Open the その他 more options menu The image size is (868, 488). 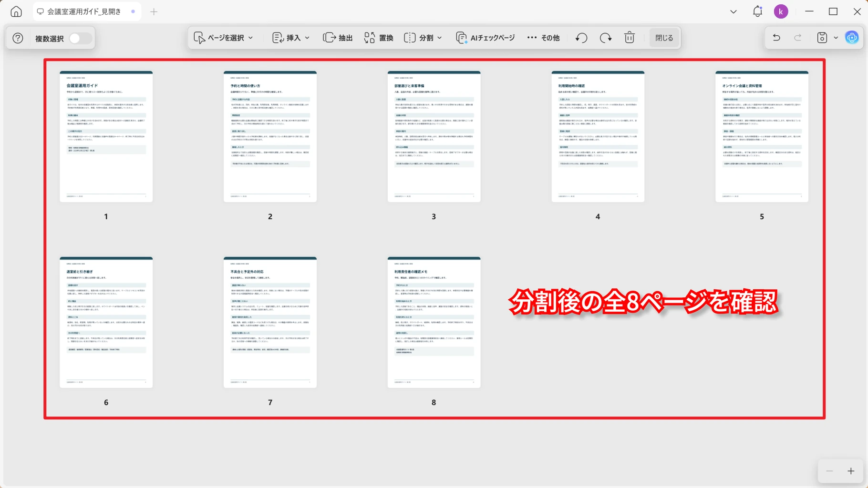(543, 38)
